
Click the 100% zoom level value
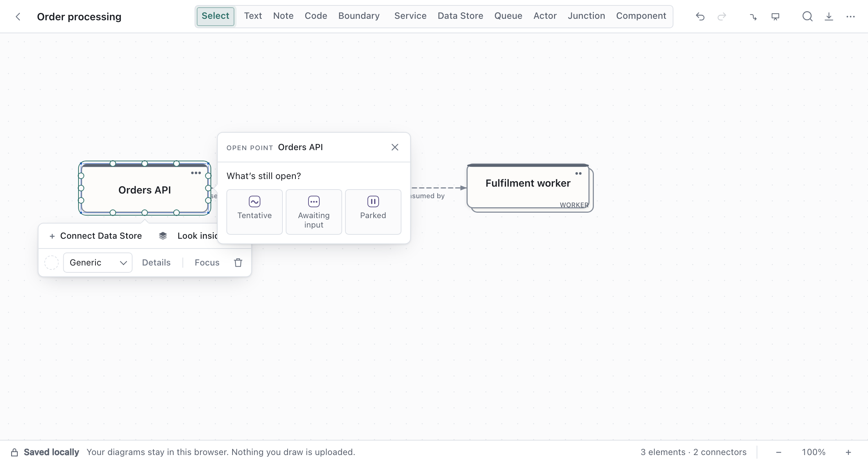(x=813, y=452)
